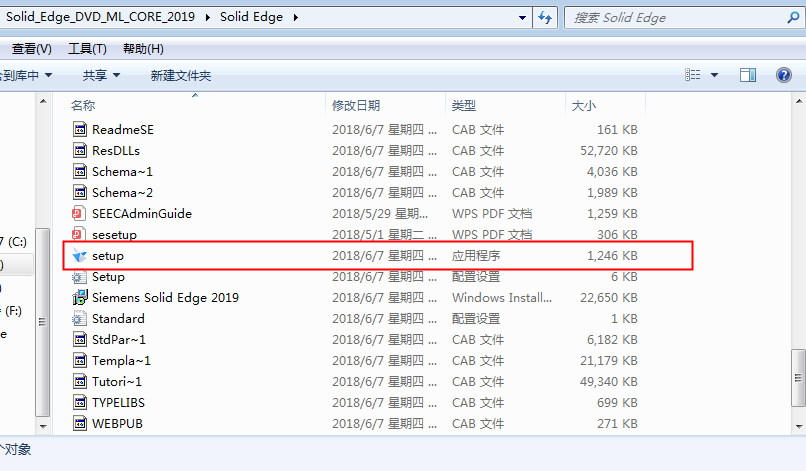Screen dimensions: 806x471
Task: Select the ReadmeSE CAB file icon
Action: 80,130
